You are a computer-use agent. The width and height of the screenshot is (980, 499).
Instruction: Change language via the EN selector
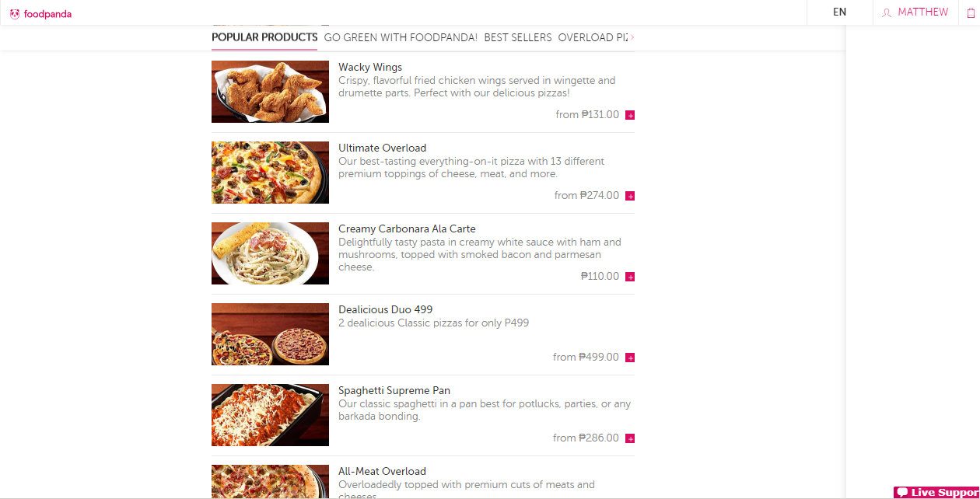tap(839, 12)
